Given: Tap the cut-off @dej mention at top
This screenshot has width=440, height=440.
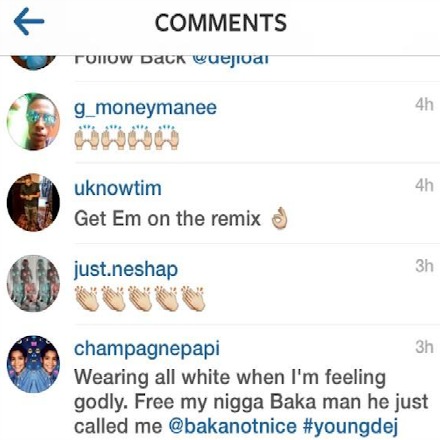Looking at the screenshot, I should (231, 61).
